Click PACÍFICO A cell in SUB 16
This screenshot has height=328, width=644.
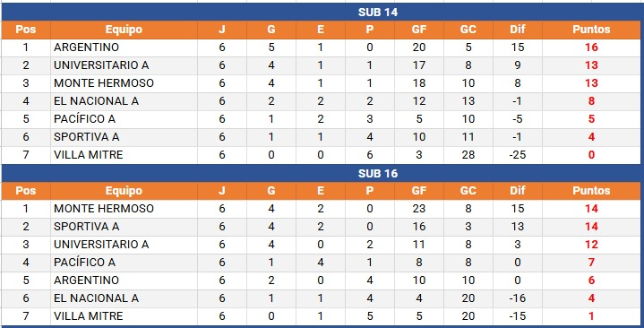coord(124,263)
